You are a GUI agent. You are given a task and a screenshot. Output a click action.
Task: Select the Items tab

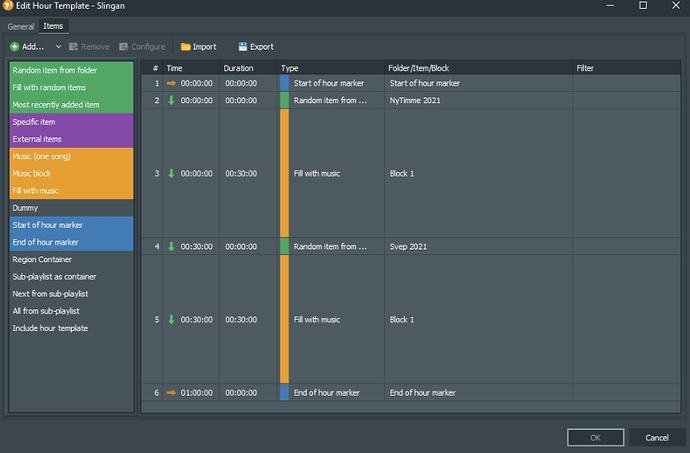54,26
